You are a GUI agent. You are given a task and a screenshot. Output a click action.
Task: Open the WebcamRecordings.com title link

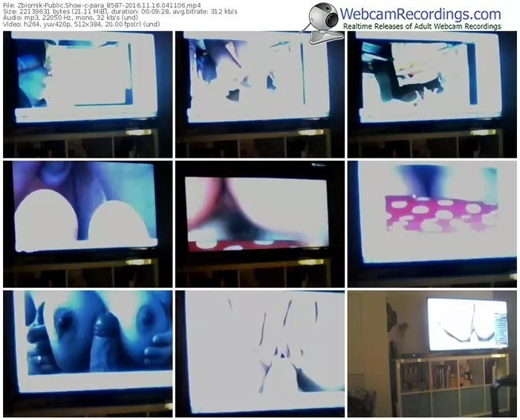tap(420, 14)
